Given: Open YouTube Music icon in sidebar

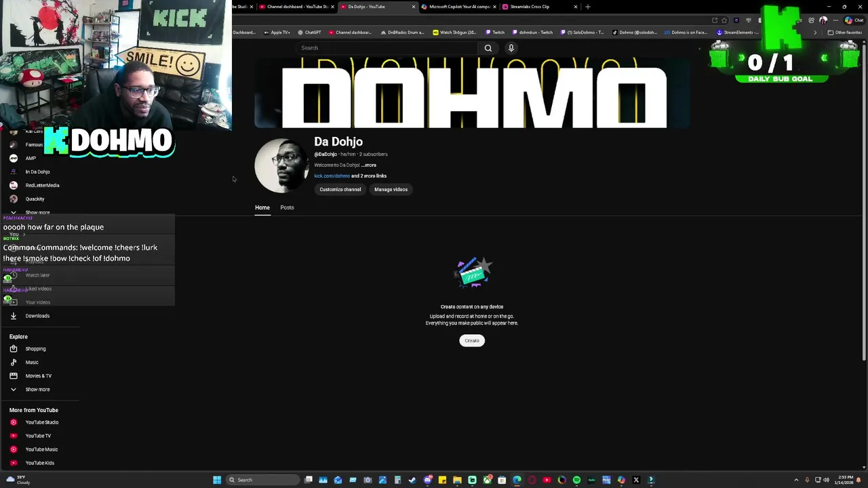Looking at the screenshot, I should click(x=13, y=449).
